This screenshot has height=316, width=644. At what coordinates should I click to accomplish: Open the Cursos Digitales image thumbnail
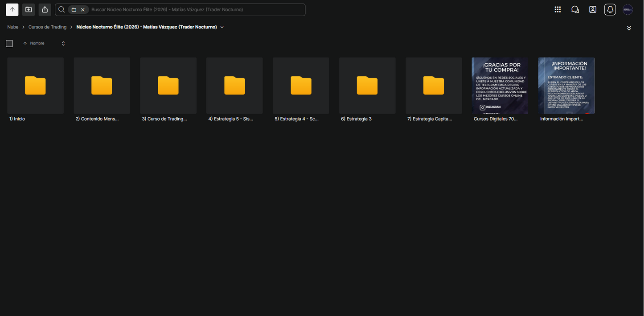point(500,86)
